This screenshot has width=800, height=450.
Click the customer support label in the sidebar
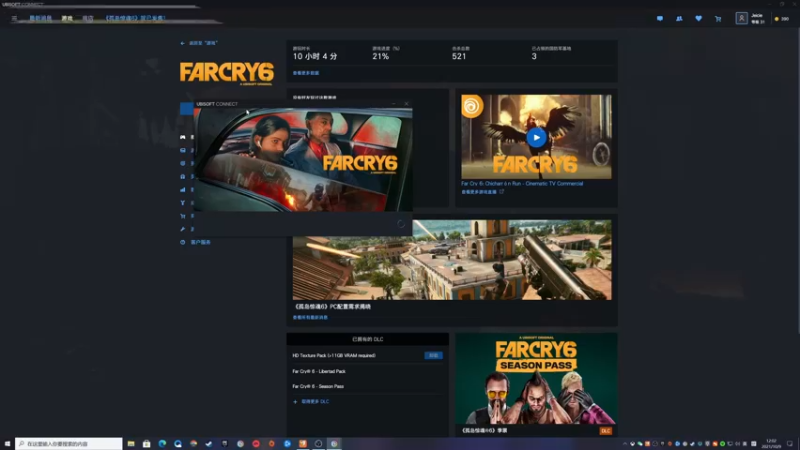pyautogui.click(x=201, y=242)
